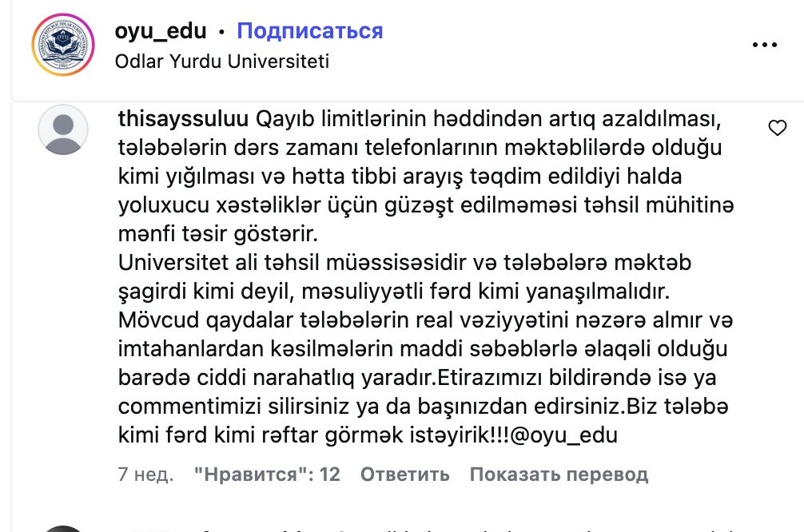This screenshot has width=804, height=532.
Task: Like the comment with the heart icon
Action: tap(777, 128)
